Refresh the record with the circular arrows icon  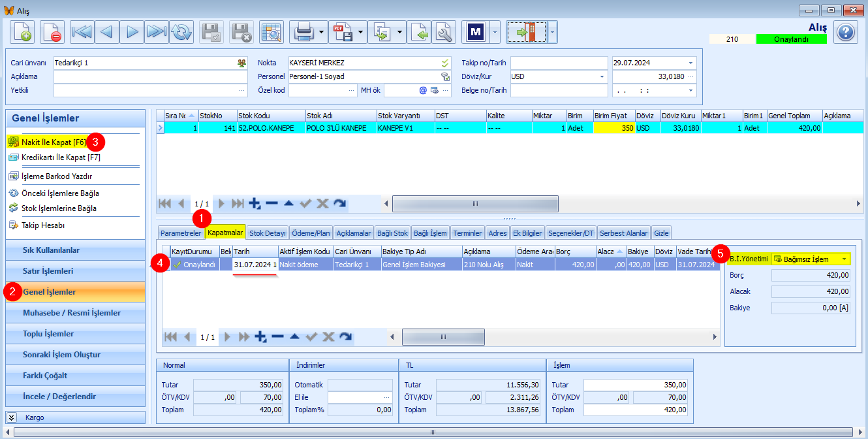tap(181, 31)
